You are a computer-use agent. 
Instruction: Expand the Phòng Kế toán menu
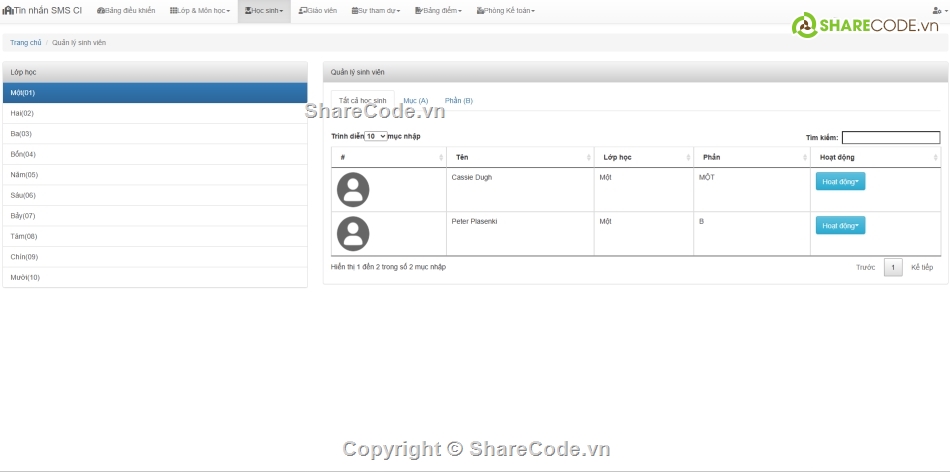[x=506, y=11]
